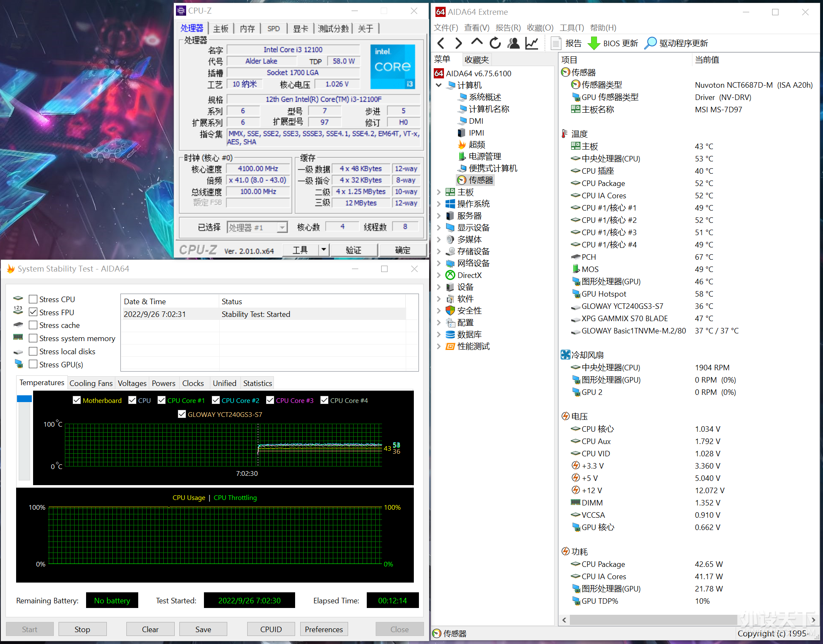Image resolution: width=823 pixels, height=644 pixels.
Task: Open the Preferences button
Action: pos(324,629)
